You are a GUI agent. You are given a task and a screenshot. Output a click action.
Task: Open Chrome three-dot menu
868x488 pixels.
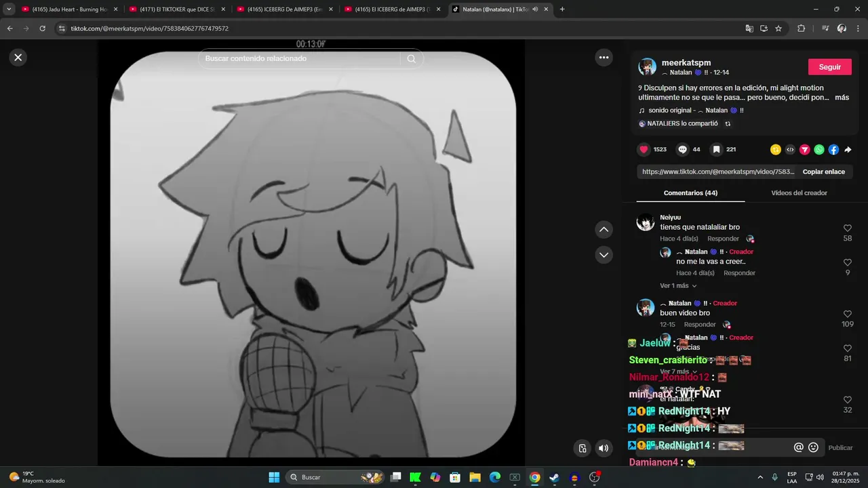click(x=858, y=28)
